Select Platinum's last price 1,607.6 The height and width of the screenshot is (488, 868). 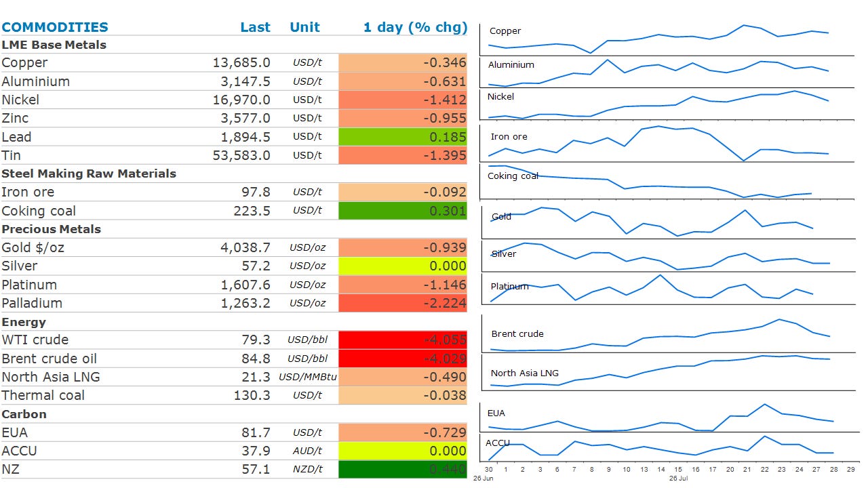(245, 285)
